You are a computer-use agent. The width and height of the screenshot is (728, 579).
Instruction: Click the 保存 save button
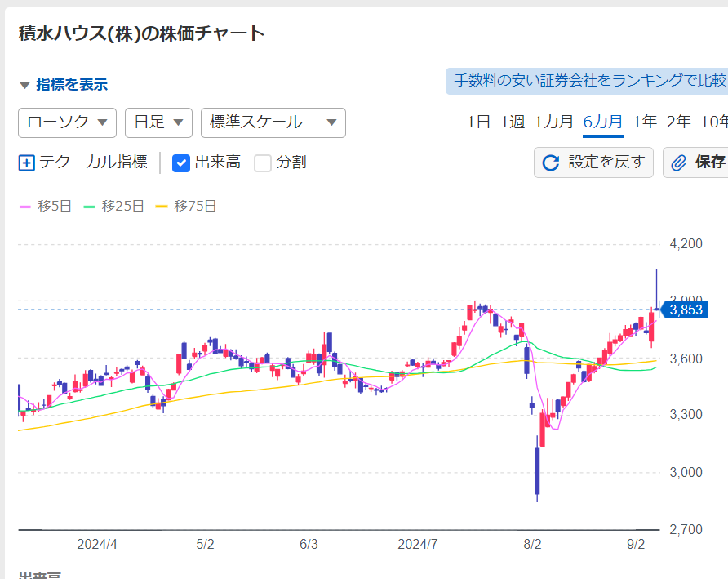click(695, 163)
